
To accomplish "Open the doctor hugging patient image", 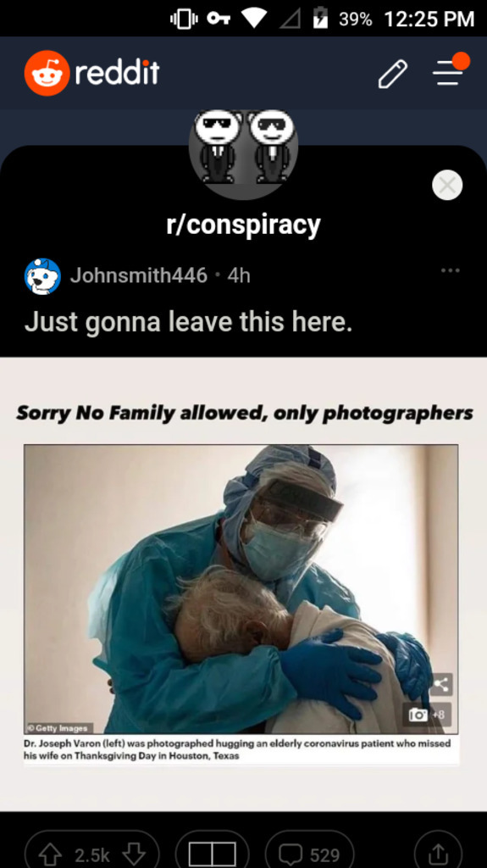I will (x=241, y=589).
